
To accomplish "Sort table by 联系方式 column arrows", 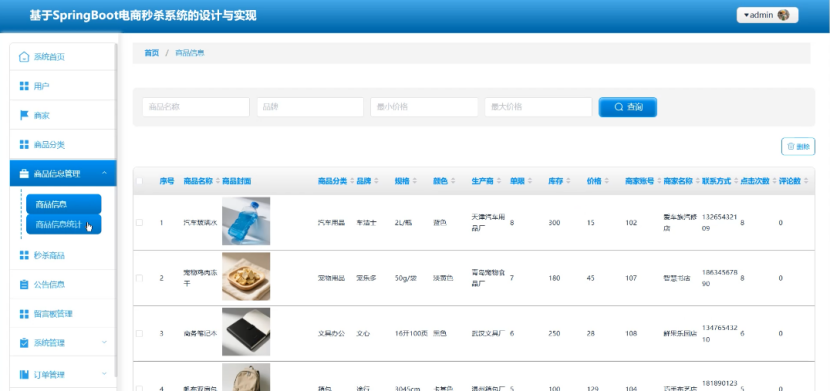I will (735, 181).
